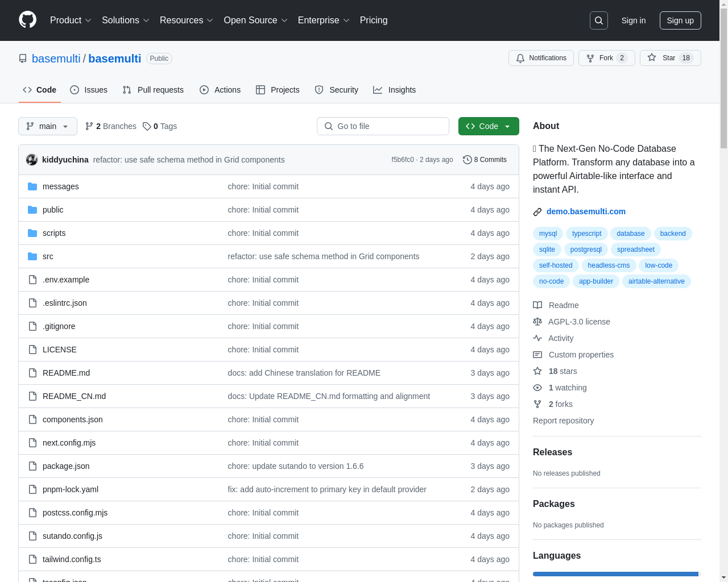Click the 8 Commits history icon
Screen dimensions: 728x582
pos(468,160)
